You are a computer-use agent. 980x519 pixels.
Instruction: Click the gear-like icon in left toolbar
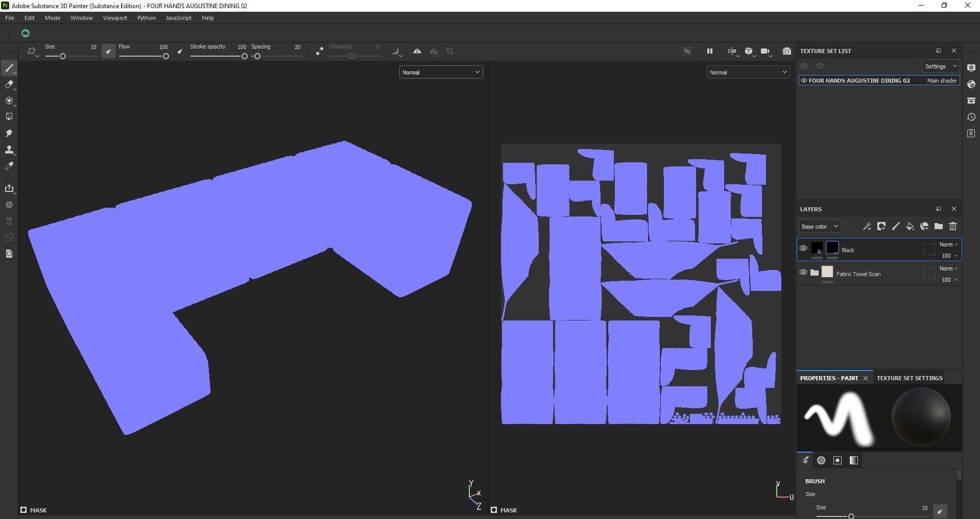(9, 205)
